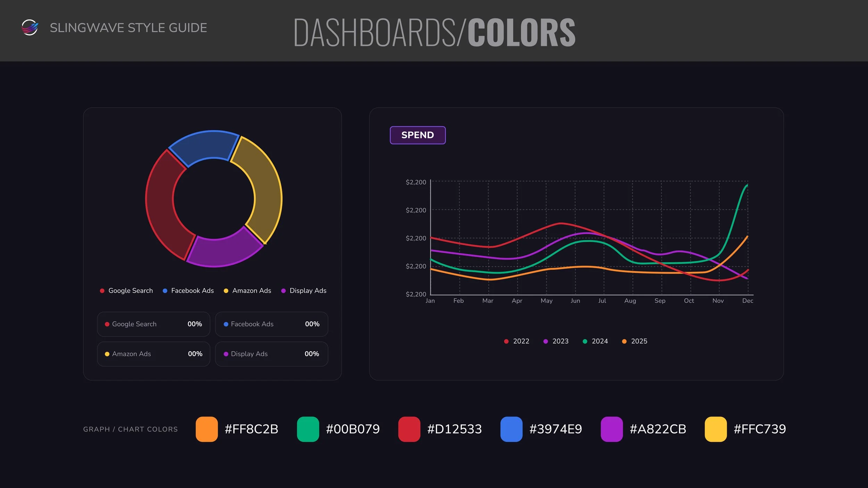
Task: Choose the red #D12533 color swatch
Action: click(x=409, y=429)
